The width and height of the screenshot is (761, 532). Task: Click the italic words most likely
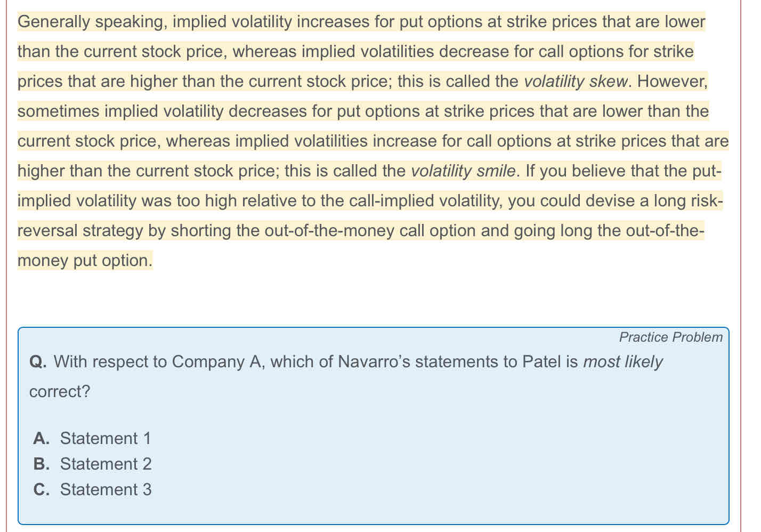coord(623,362)
